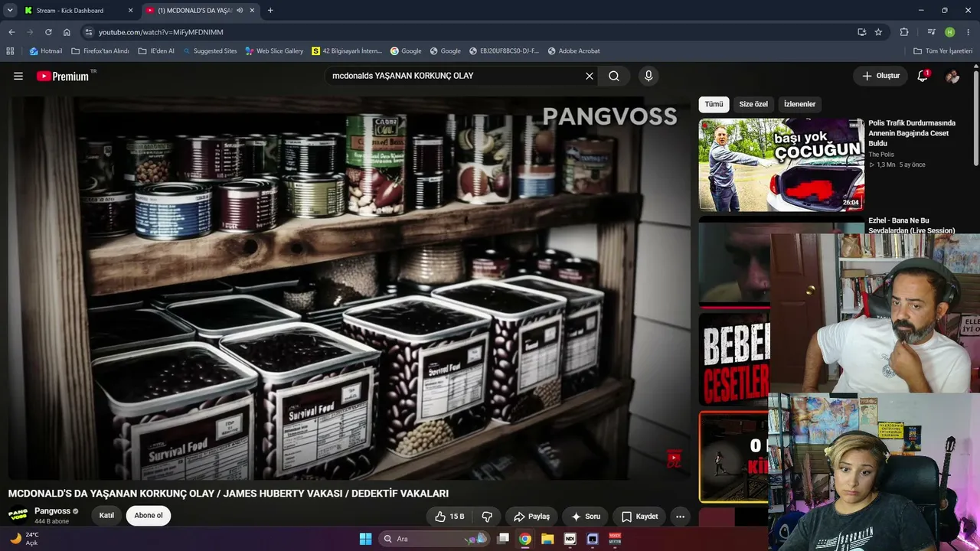
Task: Click the taskbar Ara search box
Action: 435,539
